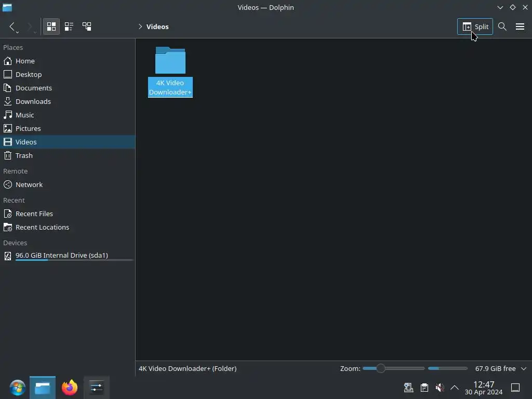Click the Videos film icon in Places
Viewport: 532px width, 399px height.
8,142
